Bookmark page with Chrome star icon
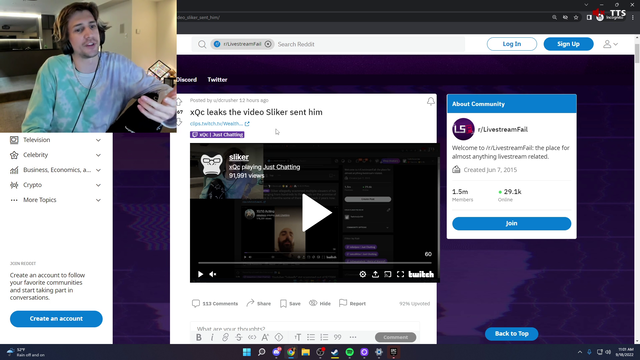 pyautogui.click(x=576, y=18)
